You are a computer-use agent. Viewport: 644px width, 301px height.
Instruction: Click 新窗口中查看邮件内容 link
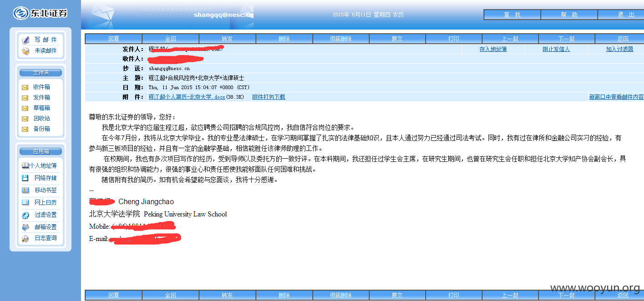tap(616, 97)
